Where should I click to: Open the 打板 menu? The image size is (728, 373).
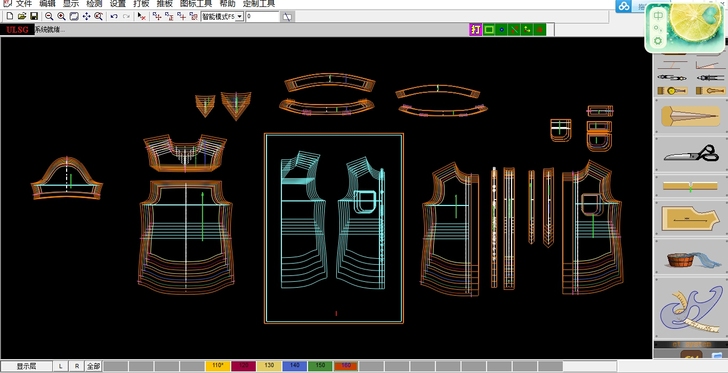(141, 4)
